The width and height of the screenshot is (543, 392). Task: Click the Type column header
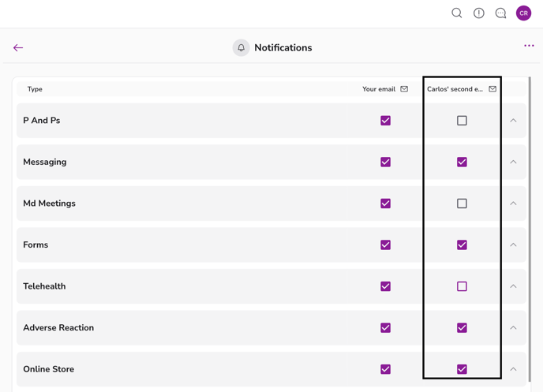[35, 89]
